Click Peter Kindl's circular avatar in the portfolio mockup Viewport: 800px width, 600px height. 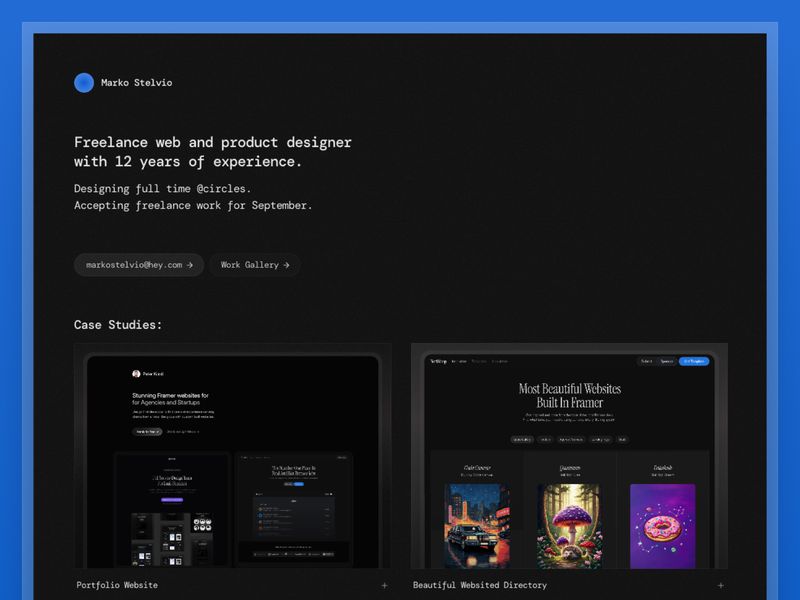(136, 372)
